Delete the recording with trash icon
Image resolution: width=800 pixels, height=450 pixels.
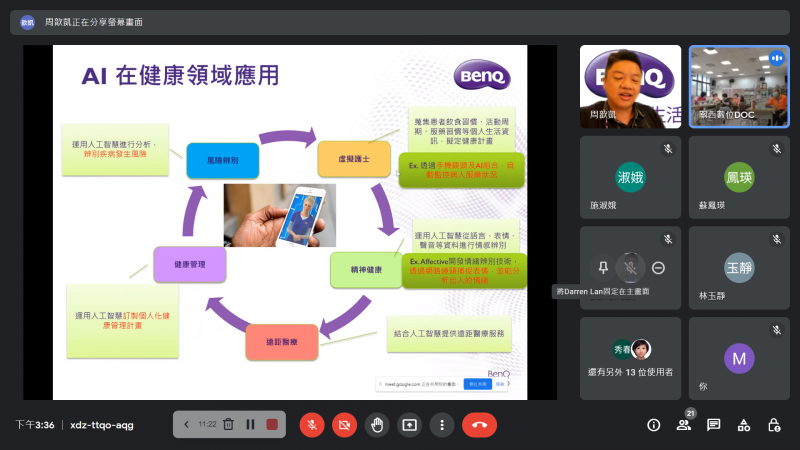coord(228,424)
